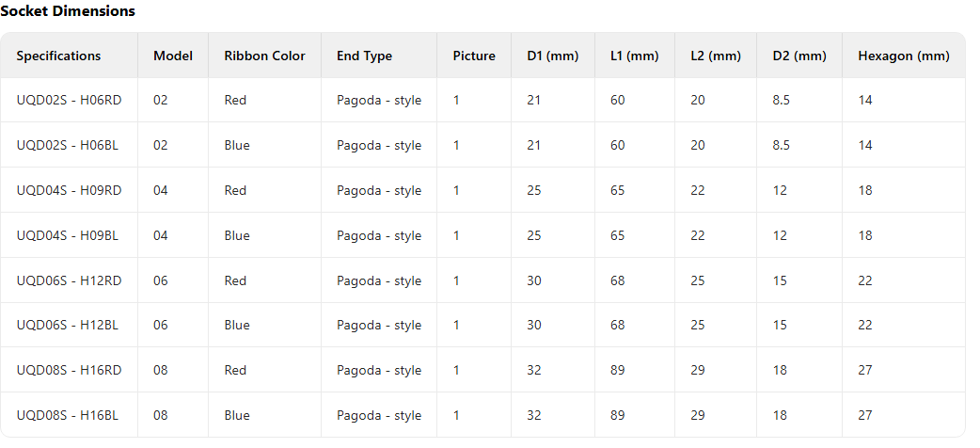Click the Socket Dimensions heading

coord(68,10)
